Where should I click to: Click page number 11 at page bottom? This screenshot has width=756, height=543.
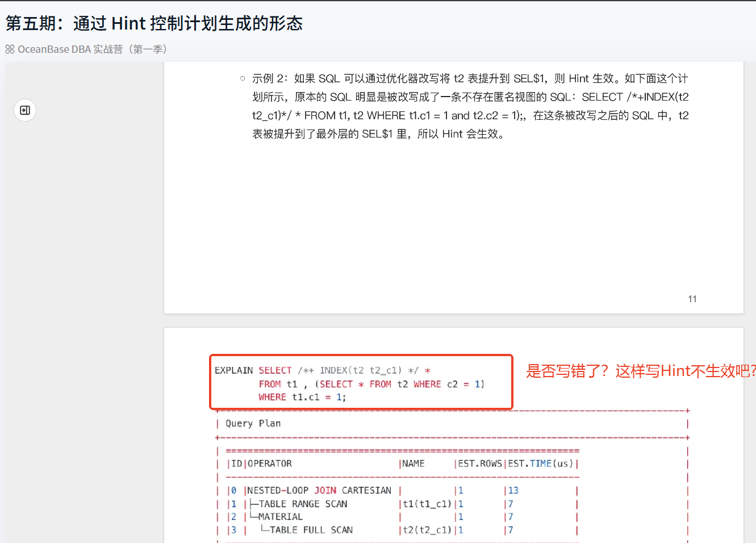pos(692,299)
